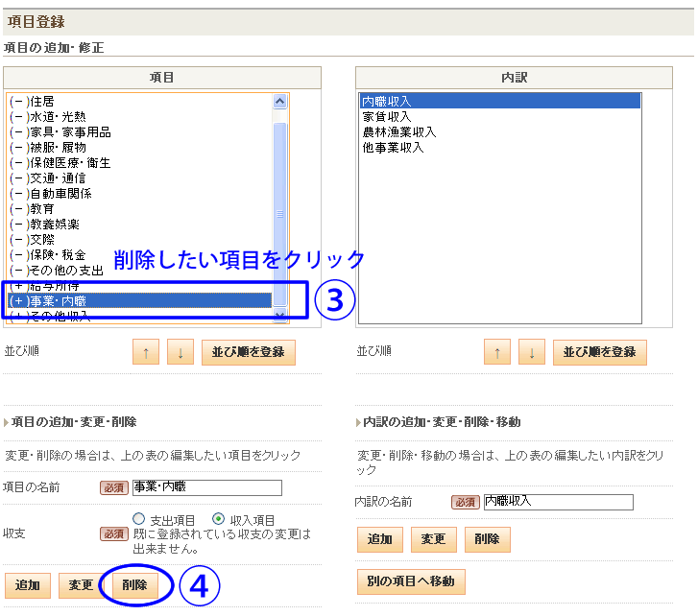Select the 支出項目 radio button
Screen dimensions: 698x616
139,518
